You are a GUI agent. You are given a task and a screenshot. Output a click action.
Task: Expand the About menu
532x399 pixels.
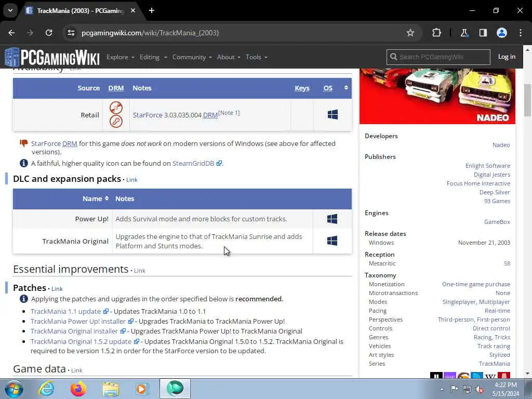point(229,57)
